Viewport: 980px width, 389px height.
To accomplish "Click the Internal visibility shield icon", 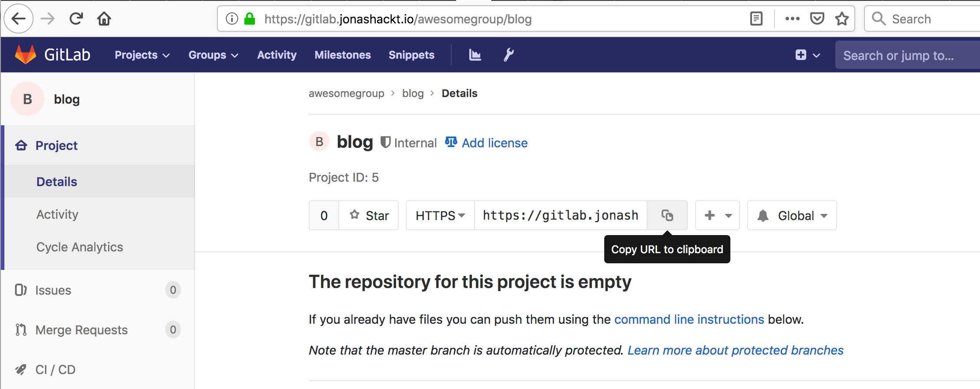I will pyautogui.click(x=385, y=142).
